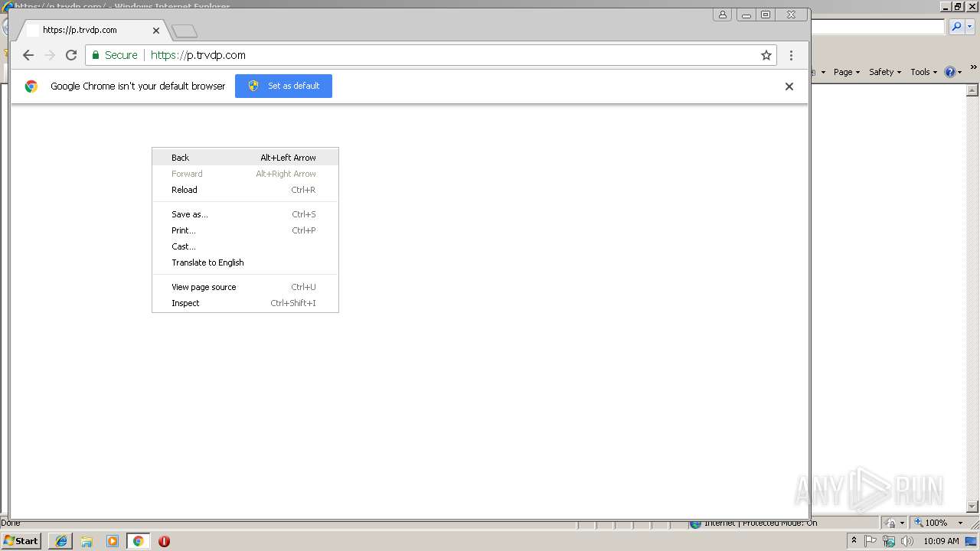
Task: Expand the IE search provider dropdown arrow
Action: (969, 27)
